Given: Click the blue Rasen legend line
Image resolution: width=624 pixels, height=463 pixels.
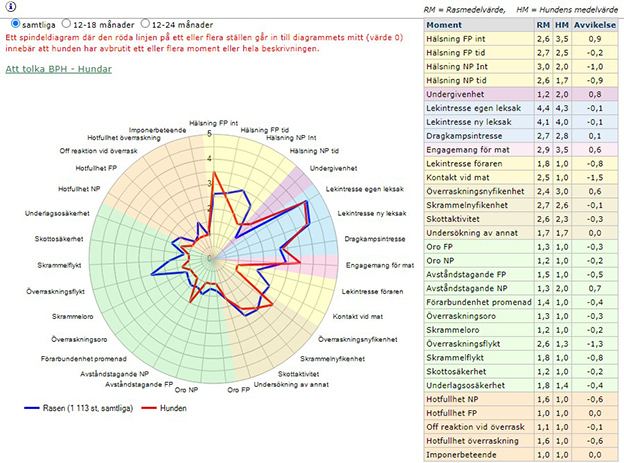Looking at the screenshot, I should 32,408.
